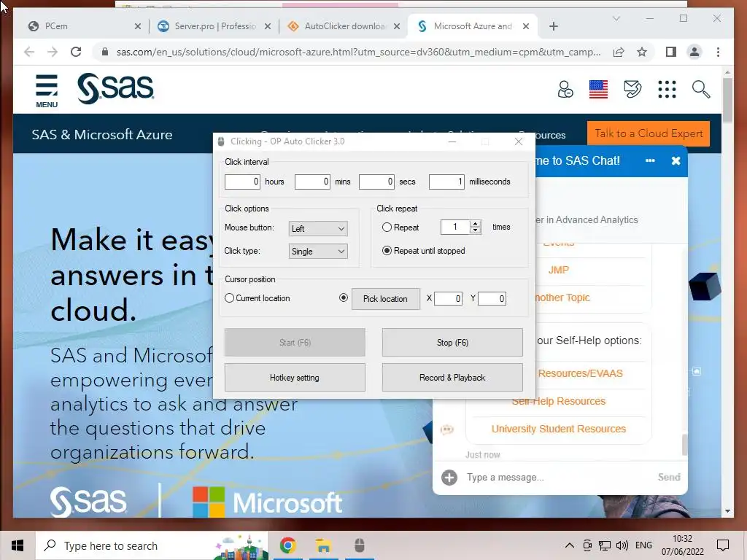
Task: View site info padlock icon
Action: [105, 52]
